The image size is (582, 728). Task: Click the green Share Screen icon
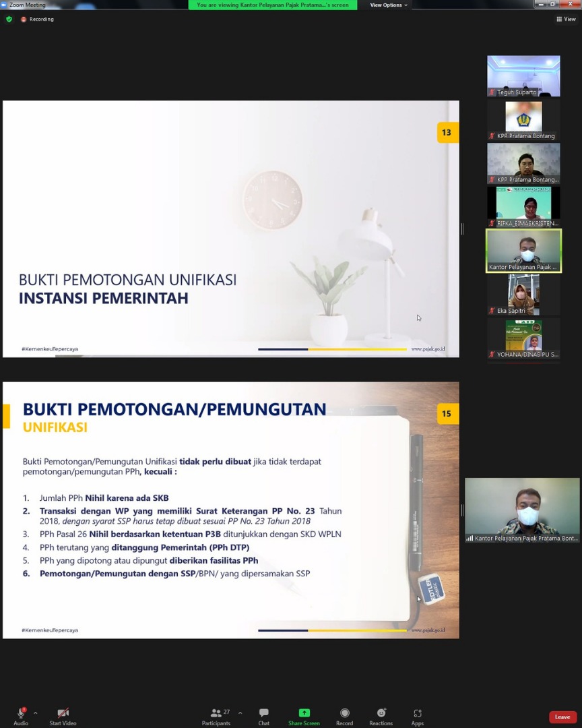(304, 713)
